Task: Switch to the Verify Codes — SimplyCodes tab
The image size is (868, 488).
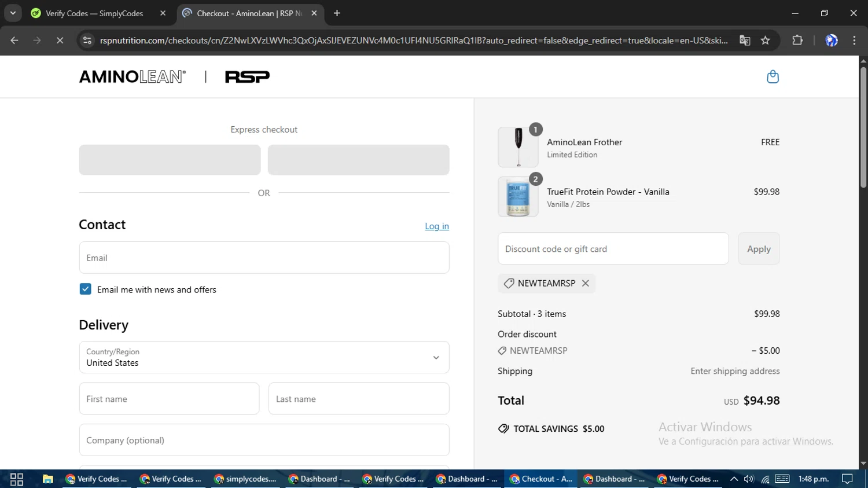Action: tap(100, 13)
